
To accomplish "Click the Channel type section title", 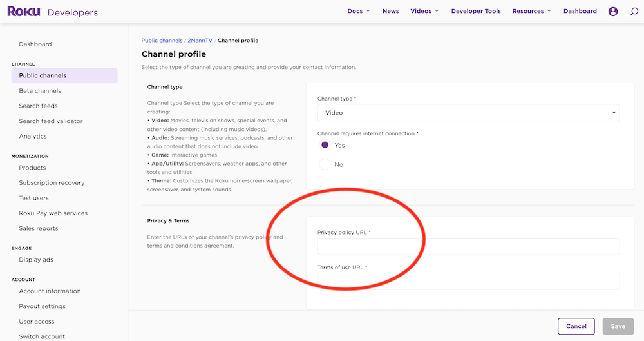I will pos(165,87).
